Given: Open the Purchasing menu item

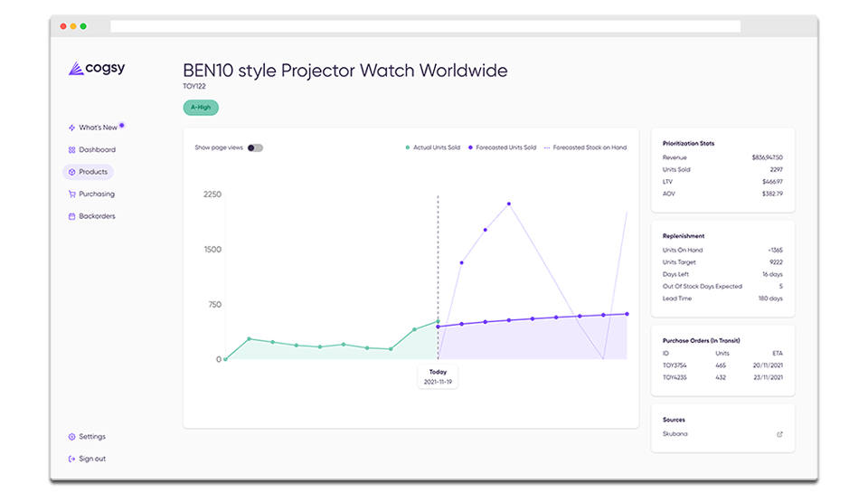Looking at the screenshot, I should coord(96,194).
